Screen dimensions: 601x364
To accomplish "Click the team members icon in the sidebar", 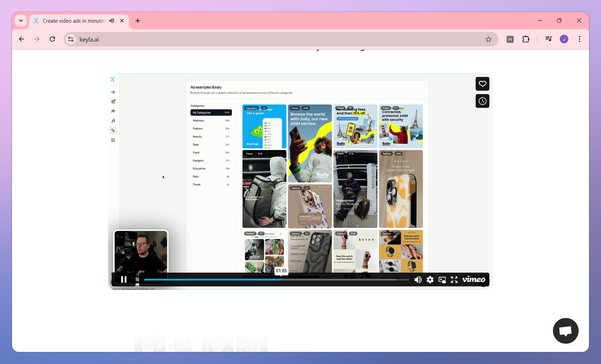I will pos(113,111).
